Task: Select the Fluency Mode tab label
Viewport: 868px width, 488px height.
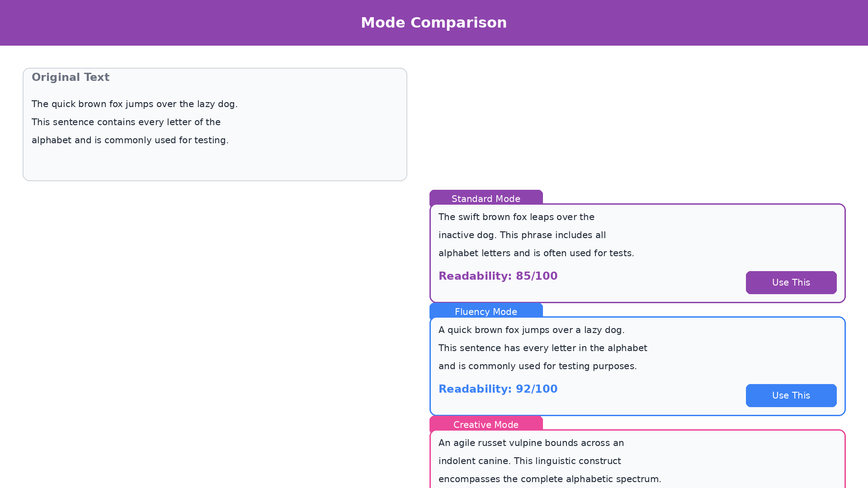Action: click(486, 311)
